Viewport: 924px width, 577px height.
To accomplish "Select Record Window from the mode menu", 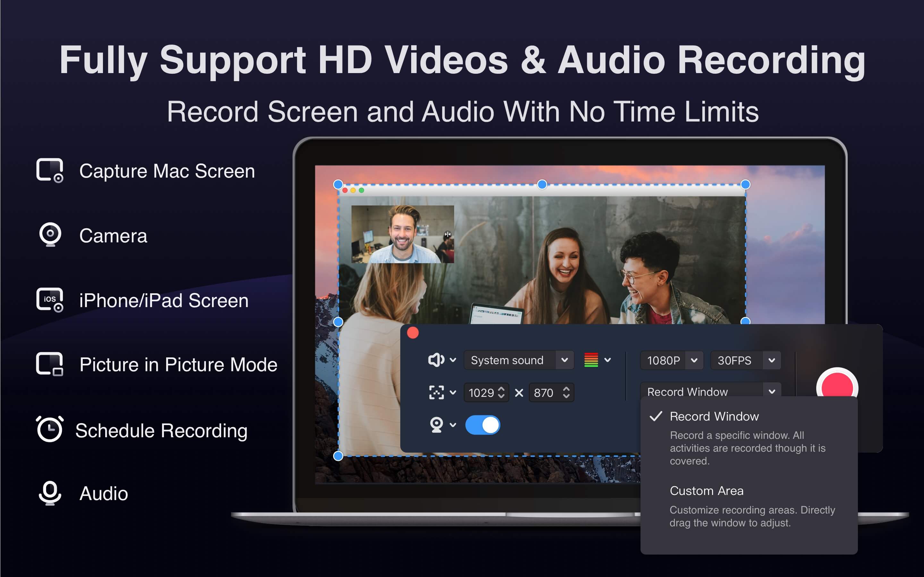I will (714, 416).
